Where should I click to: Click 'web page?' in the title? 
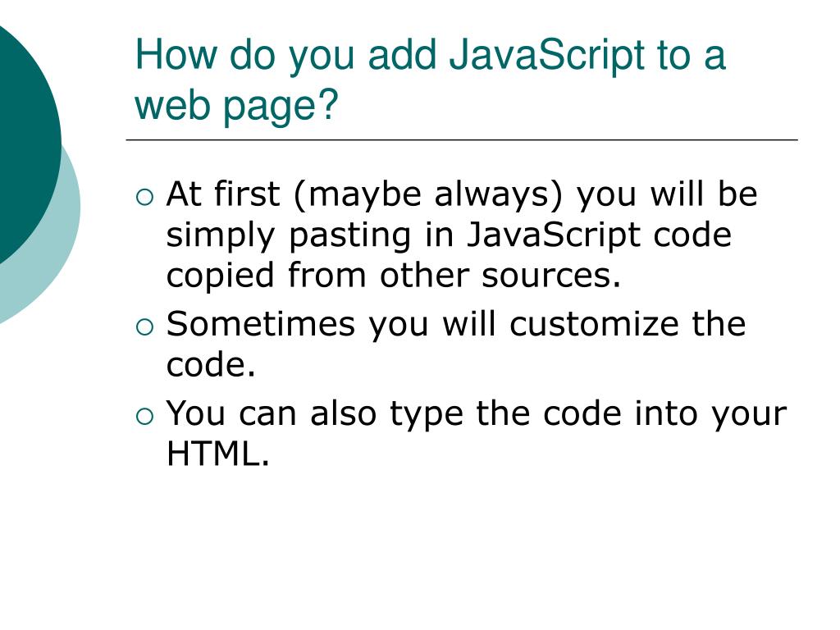point(236,105)
